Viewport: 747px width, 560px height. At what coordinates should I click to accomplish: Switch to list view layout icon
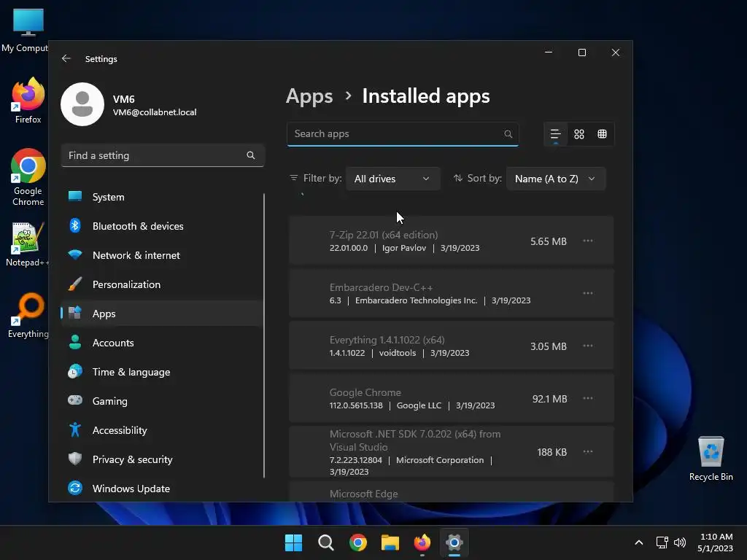[555, 134]
